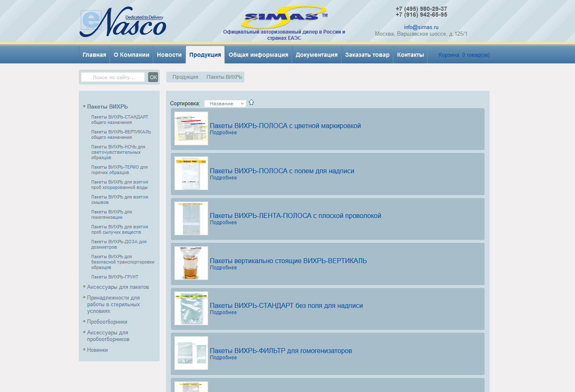Screen dimensions: 575x392
Task: Open ВИХРЬ-ЛЕНТА-ПОЛОСА с плоской проволокой title
Action: coord(295,215)
